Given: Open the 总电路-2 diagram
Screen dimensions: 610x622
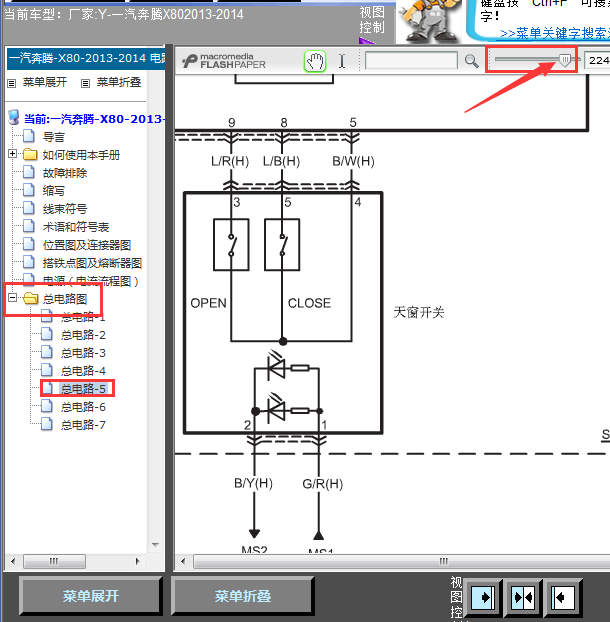Looking at the screenshot, I should [83, 335].
